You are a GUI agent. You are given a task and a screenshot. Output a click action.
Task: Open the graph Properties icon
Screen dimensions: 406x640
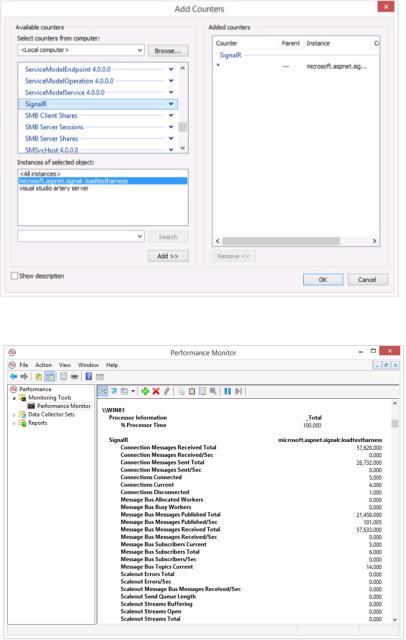pyautogui.click(x=202, y=391)
